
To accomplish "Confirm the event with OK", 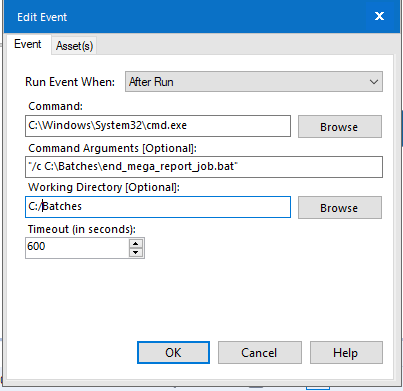I will (173, 353).
